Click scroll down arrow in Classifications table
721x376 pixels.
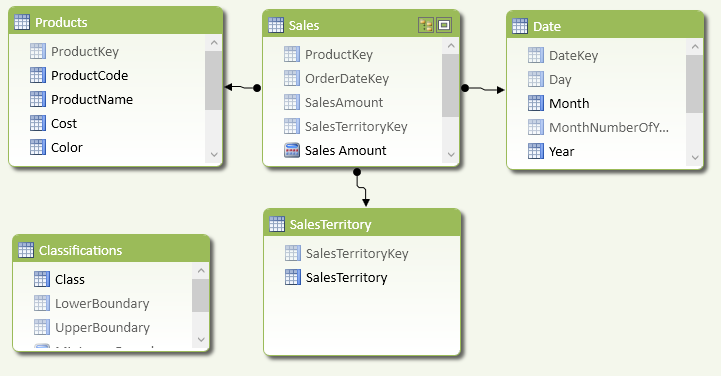[x=201, y=340]
